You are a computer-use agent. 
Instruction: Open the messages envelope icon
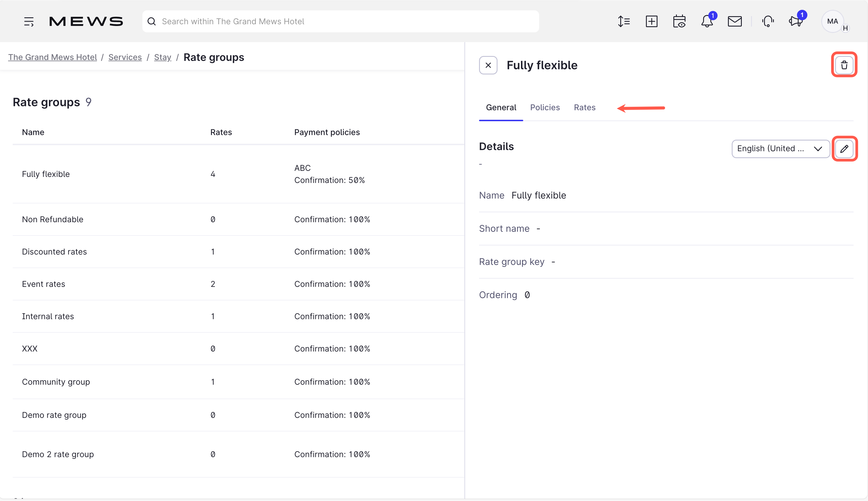tap(735, 21)
